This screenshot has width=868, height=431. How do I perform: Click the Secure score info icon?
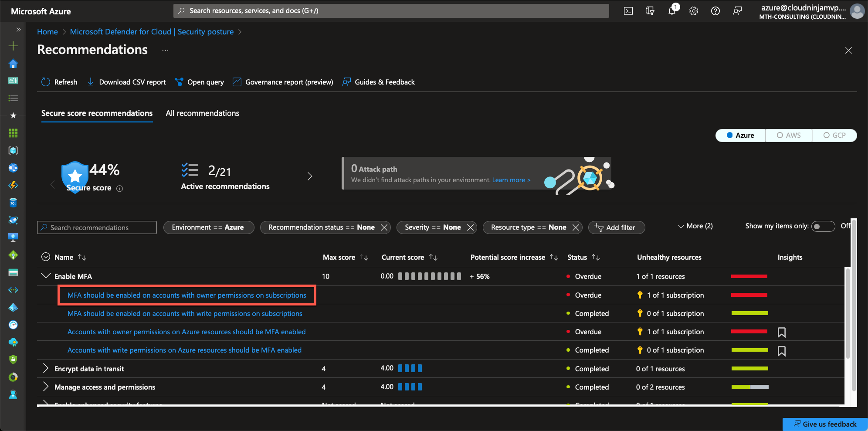click(x=120, y=188)
